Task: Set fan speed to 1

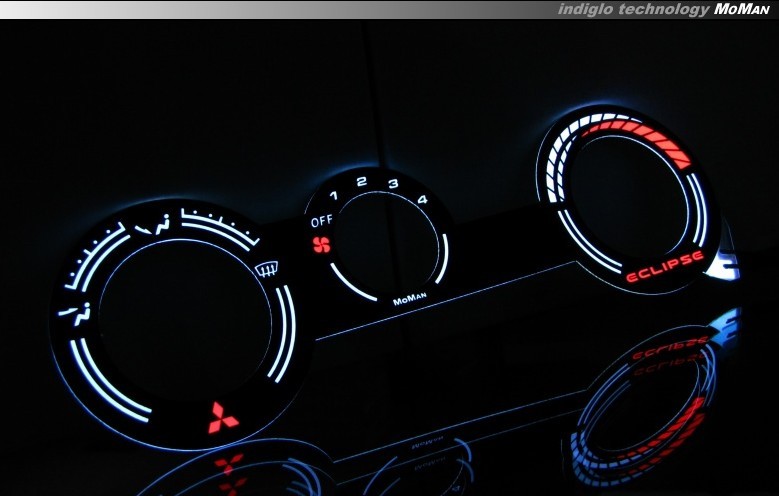Action: [334, 193]
